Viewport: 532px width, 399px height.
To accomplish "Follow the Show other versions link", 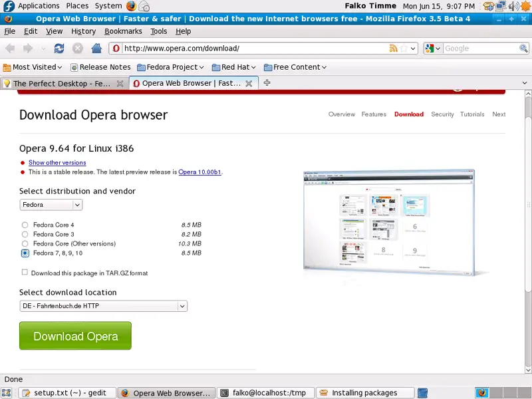I will click(57, 162).
